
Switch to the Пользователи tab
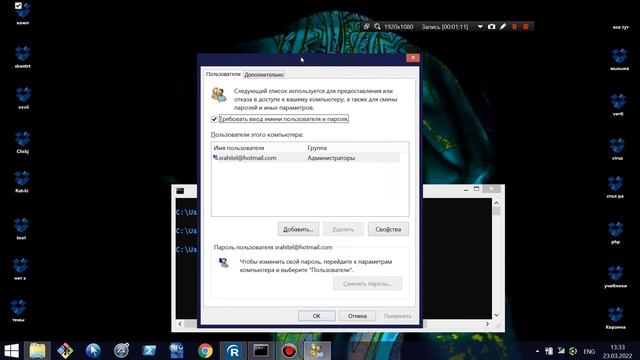(223, 74)
